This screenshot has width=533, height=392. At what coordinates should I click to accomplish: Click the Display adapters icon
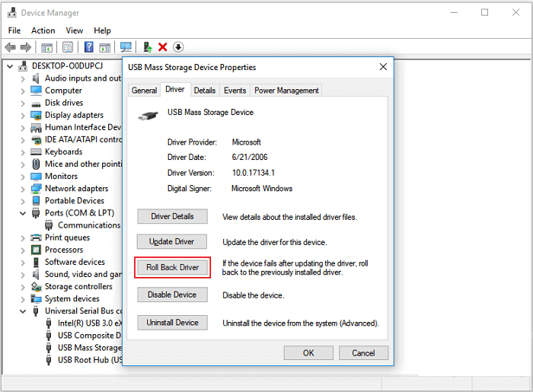click(36, 115)
